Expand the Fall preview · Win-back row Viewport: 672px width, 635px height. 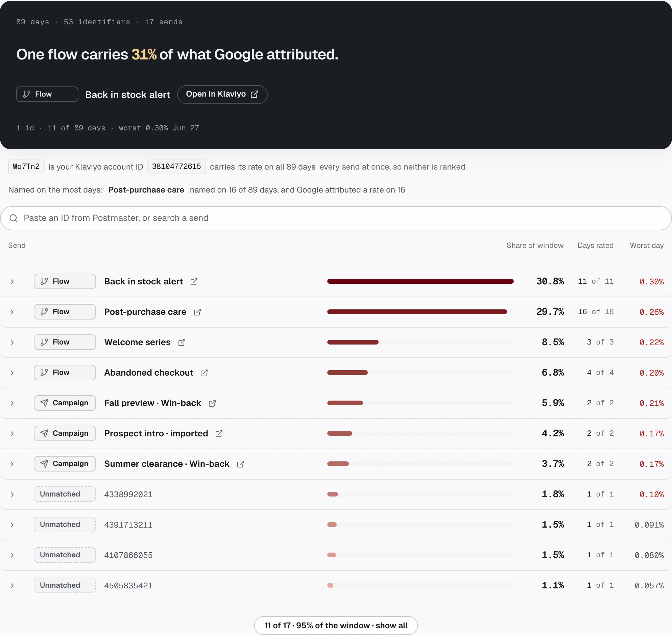[12, 403]
